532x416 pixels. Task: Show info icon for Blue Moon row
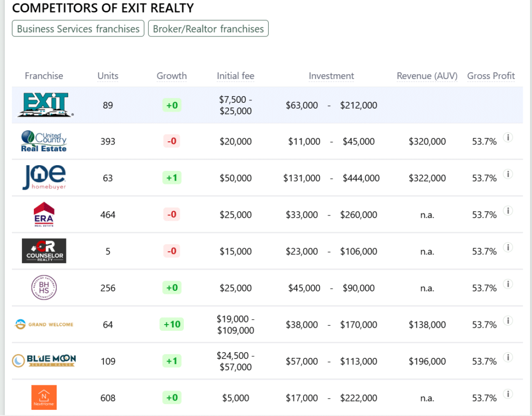508,357
